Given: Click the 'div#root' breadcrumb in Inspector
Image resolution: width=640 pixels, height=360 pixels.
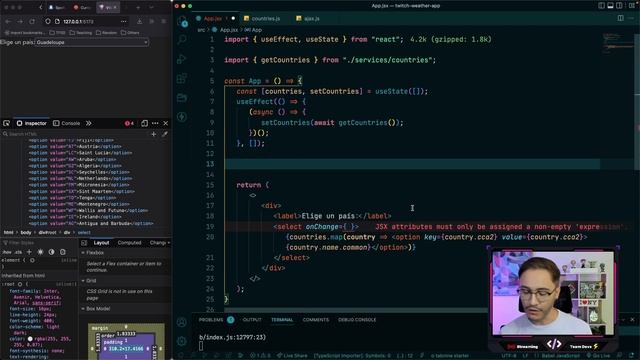Looking at the screenshot, I should coord(47,232).
